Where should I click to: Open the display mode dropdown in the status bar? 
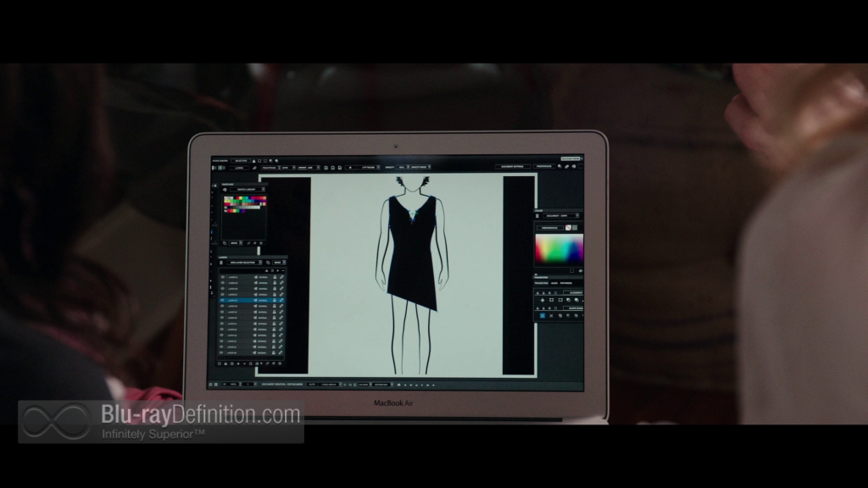330,384
